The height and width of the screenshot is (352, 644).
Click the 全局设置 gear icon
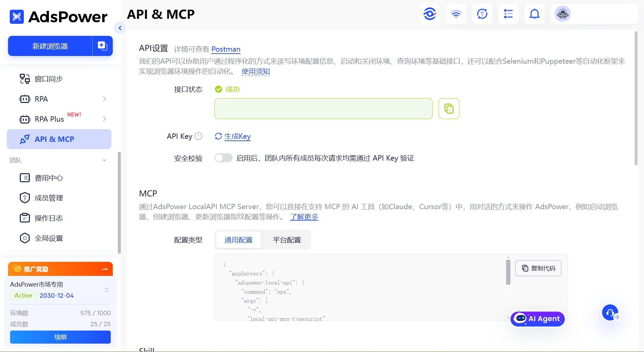coord(24,238)
